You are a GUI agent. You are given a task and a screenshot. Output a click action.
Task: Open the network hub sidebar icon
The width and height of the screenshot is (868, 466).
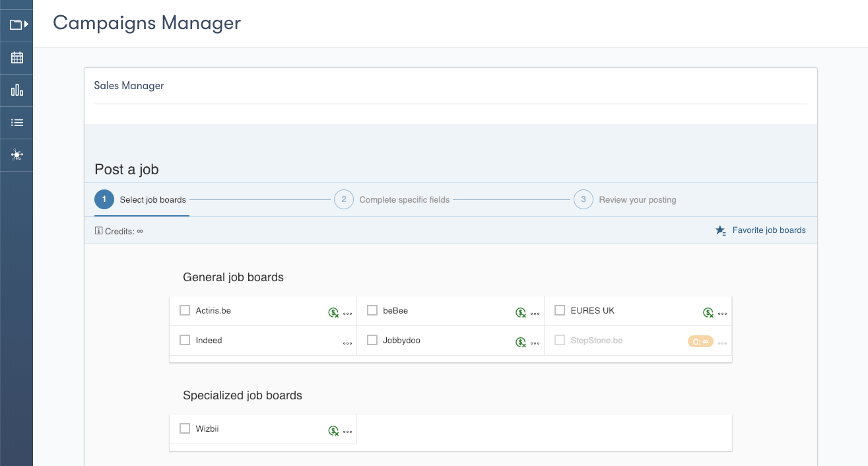point(17,155)
